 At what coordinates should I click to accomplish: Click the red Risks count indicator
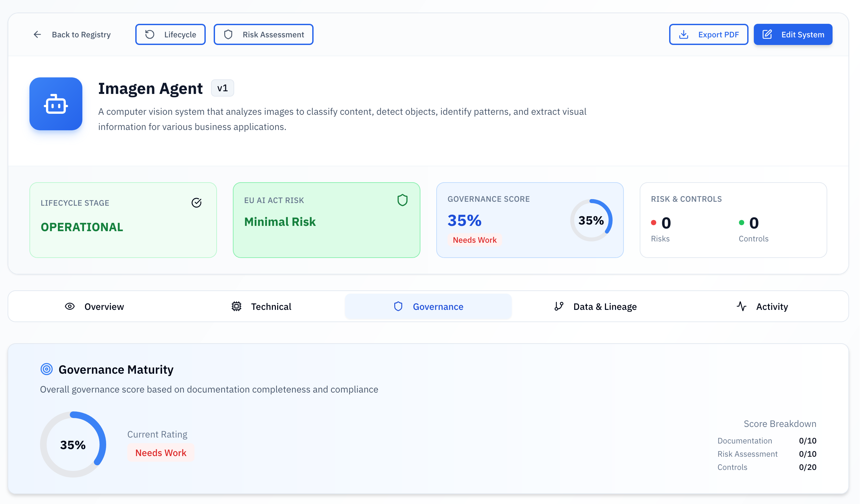[x=661, y=223]
